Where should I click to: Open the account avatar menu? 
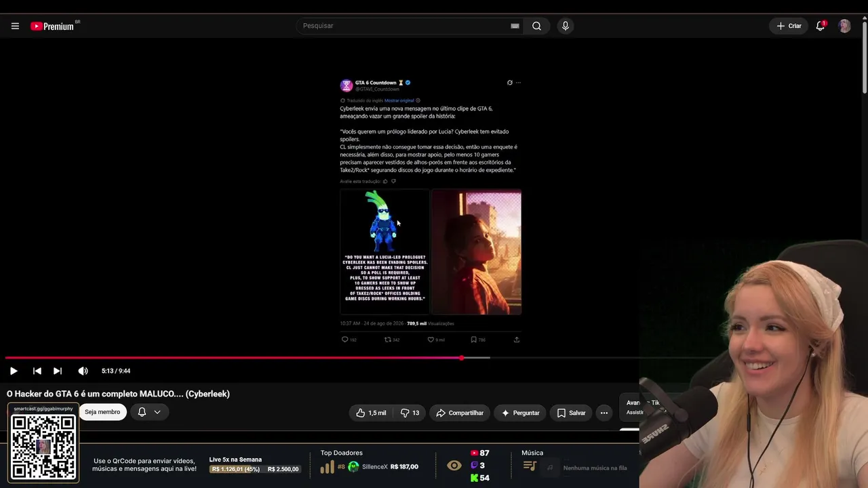click(x=844, y=26)
